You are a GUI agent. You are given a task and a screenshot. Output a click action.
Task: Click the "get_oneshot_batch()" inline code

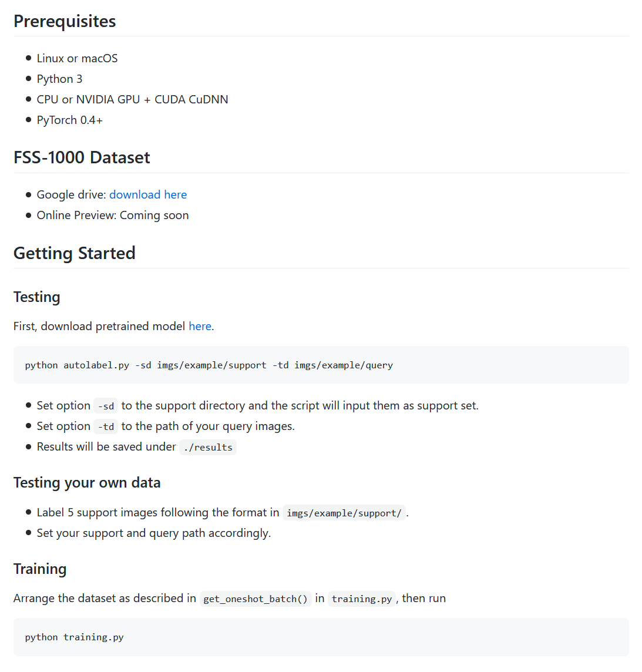pos(256,599)
